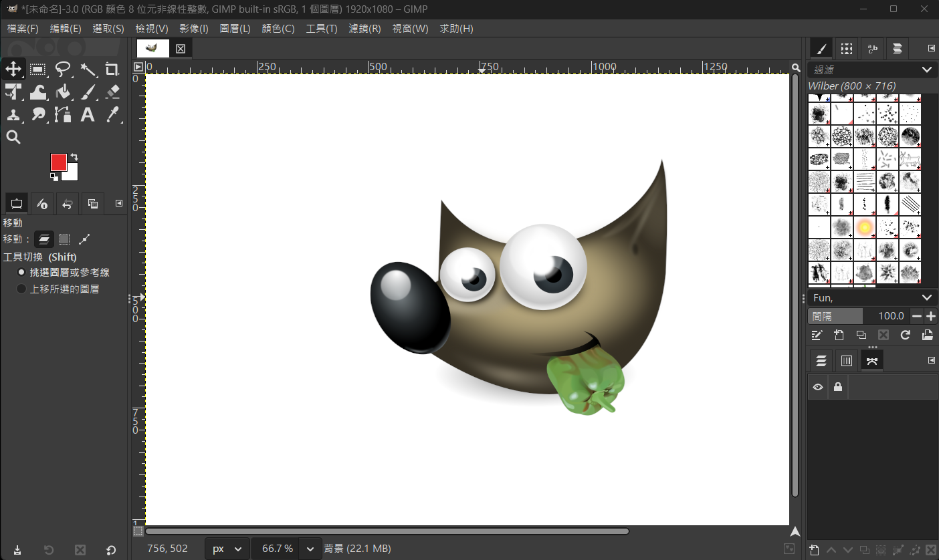939x560 pixels.
Task: Open the 檔案(F) menu
Action: pos(23,29)
